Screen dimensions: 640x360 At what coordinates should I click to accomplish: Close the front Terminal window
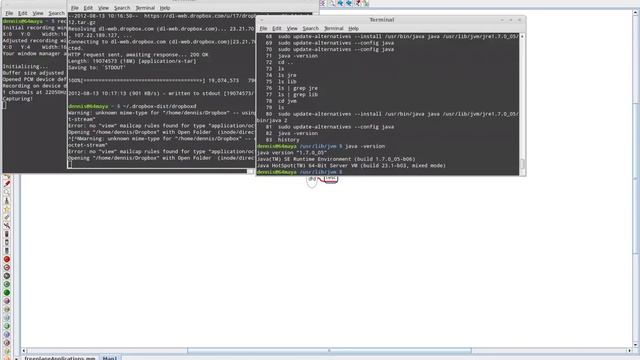(x=519, y=20)
